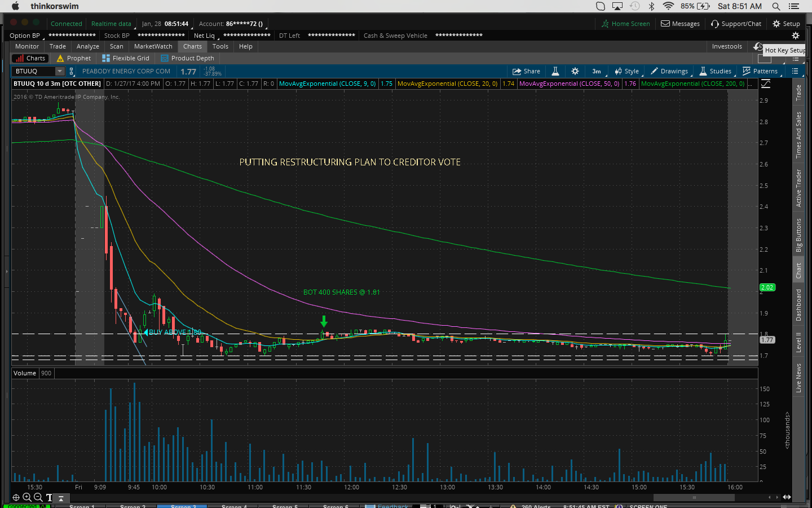Click the Spotlight search icon in menu bar
This screenshot has width=812, height=508.
[x=776, y=6]
